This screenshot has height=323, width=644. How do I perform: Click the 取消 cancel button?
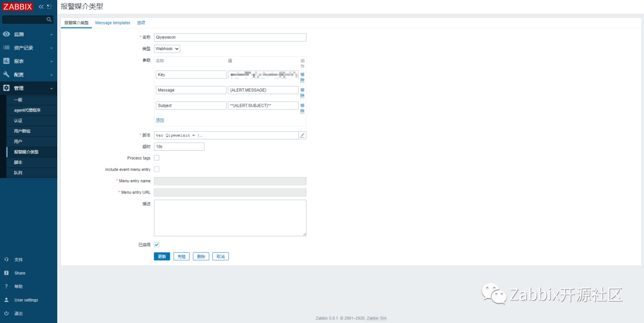pyautogui.click(x=221, y=256)
